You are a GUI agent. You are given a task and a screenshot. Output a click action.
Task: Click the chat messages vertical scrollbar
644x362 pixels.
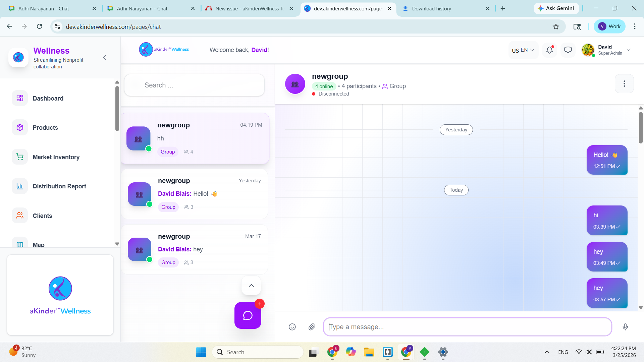(x=641, y=127)
